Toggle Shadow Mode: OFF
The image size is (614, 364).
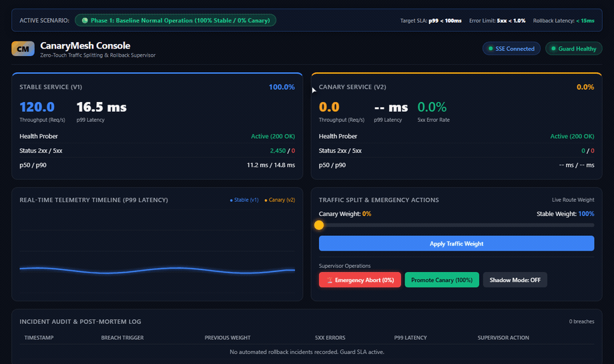pyautogui.click(x=515, y=280)
